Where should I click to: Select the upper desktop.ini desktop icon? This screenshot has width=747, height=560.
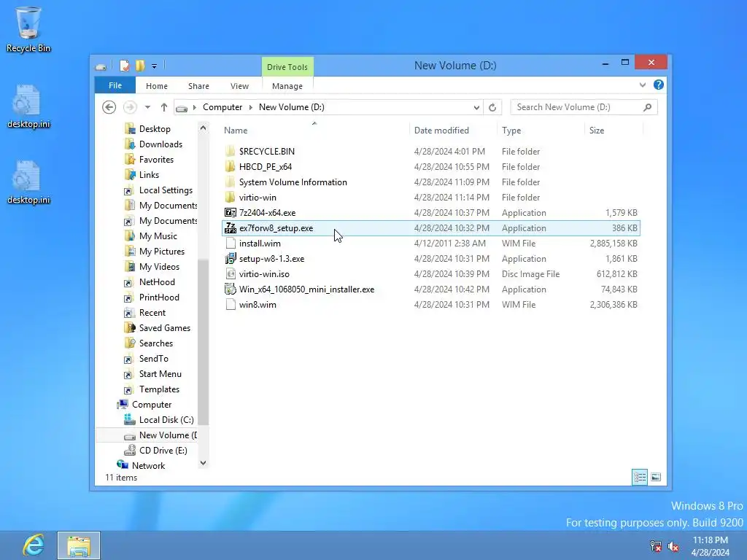pyautogui.click(x=28, y=106)
